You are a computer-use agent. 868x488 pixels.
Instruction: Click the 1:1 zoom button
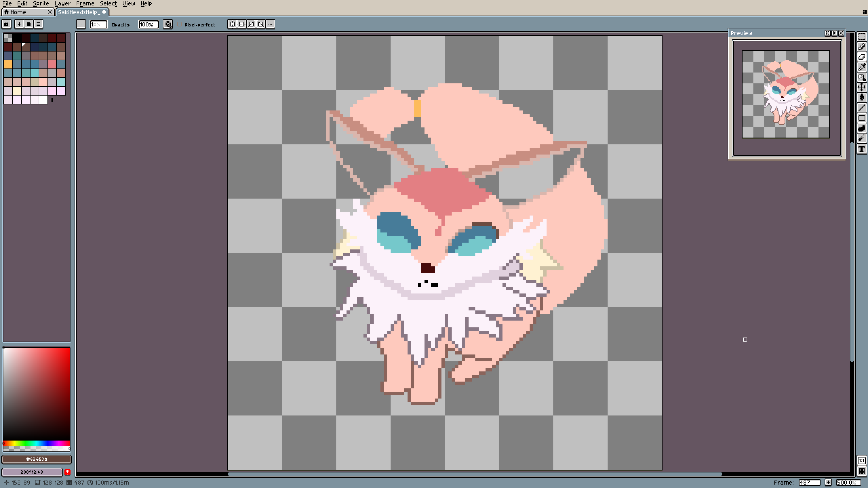click(x=862, y=461)
